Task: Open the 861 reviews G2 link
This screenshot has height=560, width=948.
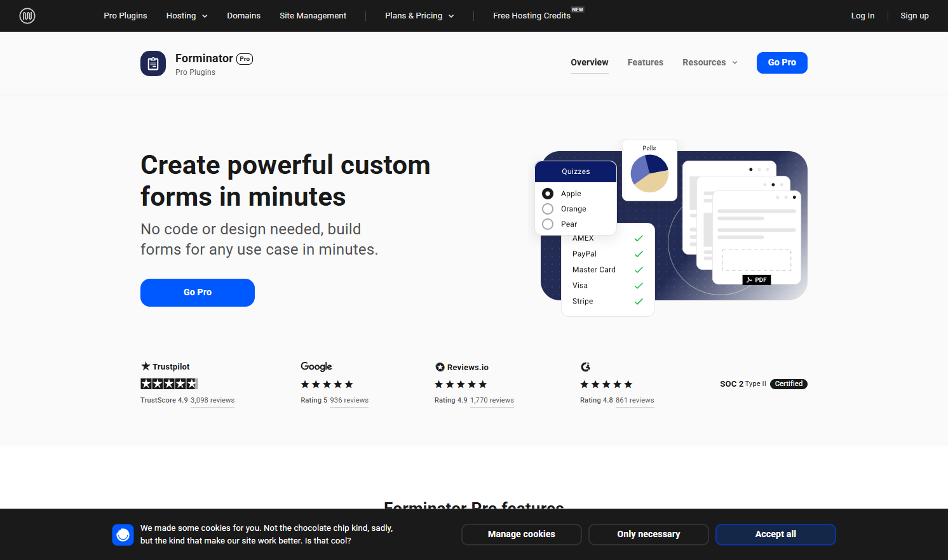Action: tap(635, 401)
